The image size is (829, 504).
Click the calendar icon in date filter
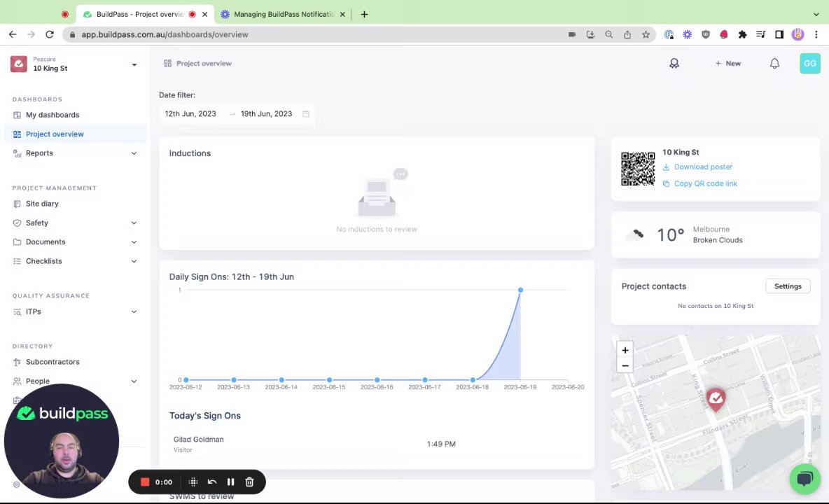tap(305, 113)
